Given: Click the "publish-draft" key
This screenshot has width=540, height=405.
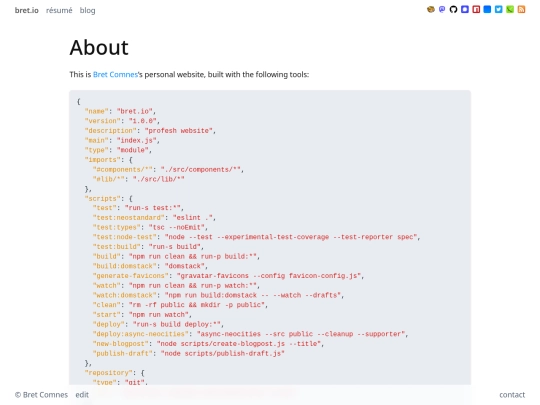Looking at the screenshot, I should (123, 353).
